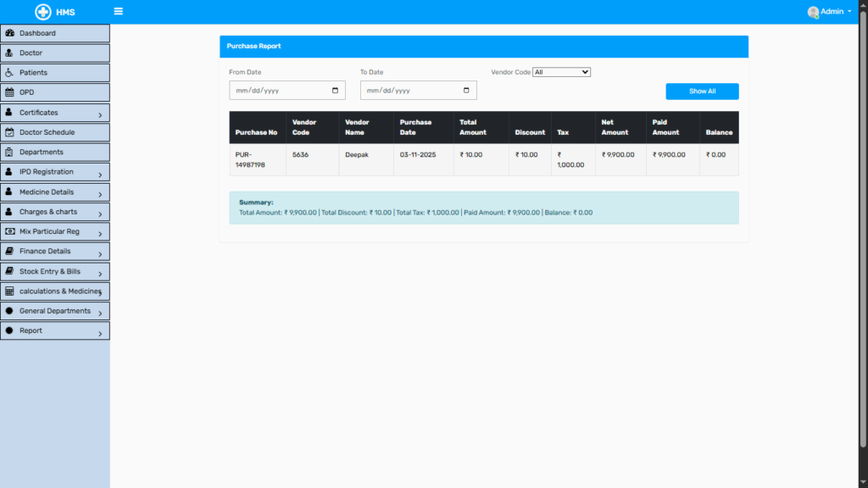Screen dimensions: 868x488
Task: Open the Admin user dropdown menu
Action: pyautogui.click(x=831, y=12)
